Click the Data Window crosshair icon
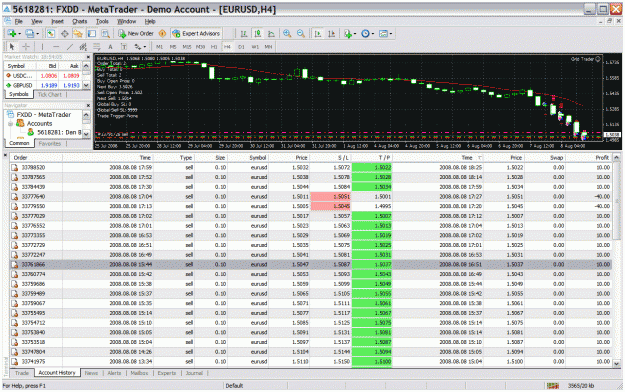Screen dimensions: 625x392 click(64, 34)
